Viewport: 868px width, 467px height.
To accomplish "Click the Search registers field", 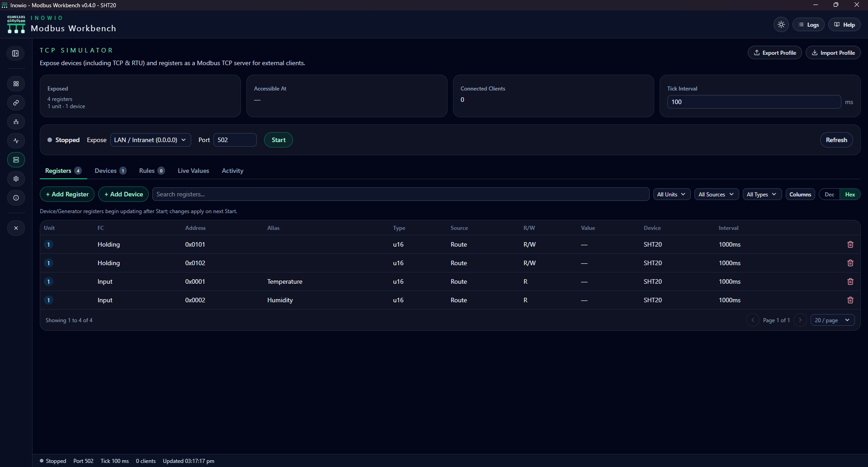I will (x=401, y=194).
